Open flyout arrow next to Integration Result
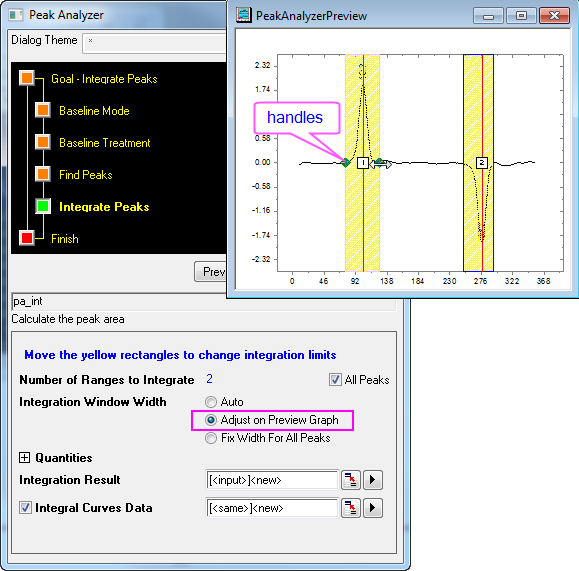The width and height of the screenshot is (579, 571). pyautogui.click(x=373, y=480)
